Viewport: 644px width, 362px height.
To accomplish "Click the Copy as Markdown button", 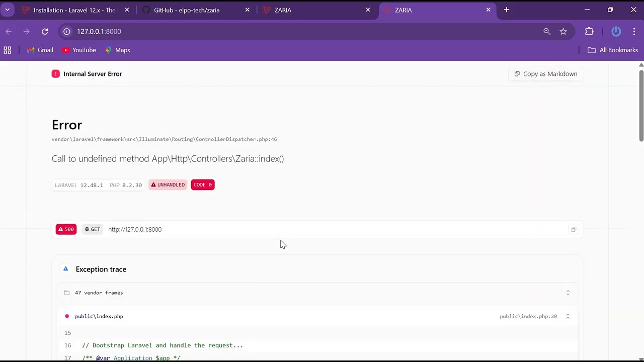I will pyautogui.click(x=546, y=74).
